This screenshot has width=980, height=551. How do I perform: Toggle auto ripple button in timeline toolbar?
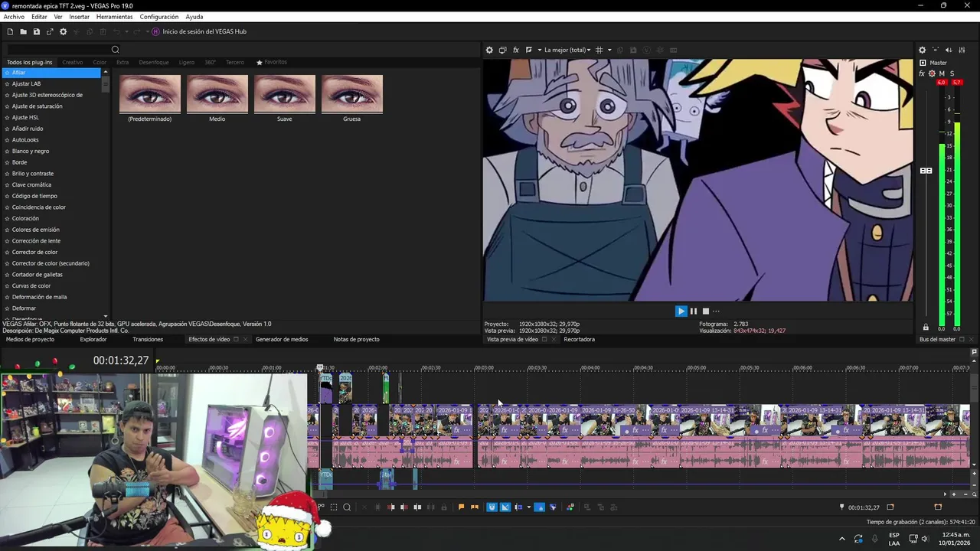(518, 507)
